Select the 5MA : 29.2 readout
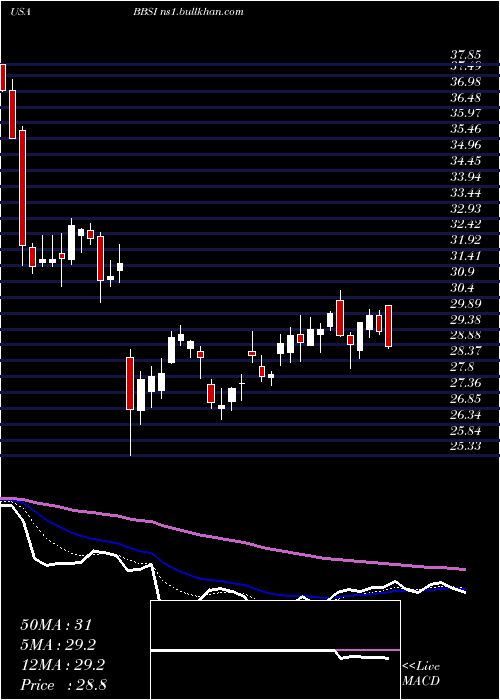The image size is (500, 700). pyautogui.click(x=58, y=644)
